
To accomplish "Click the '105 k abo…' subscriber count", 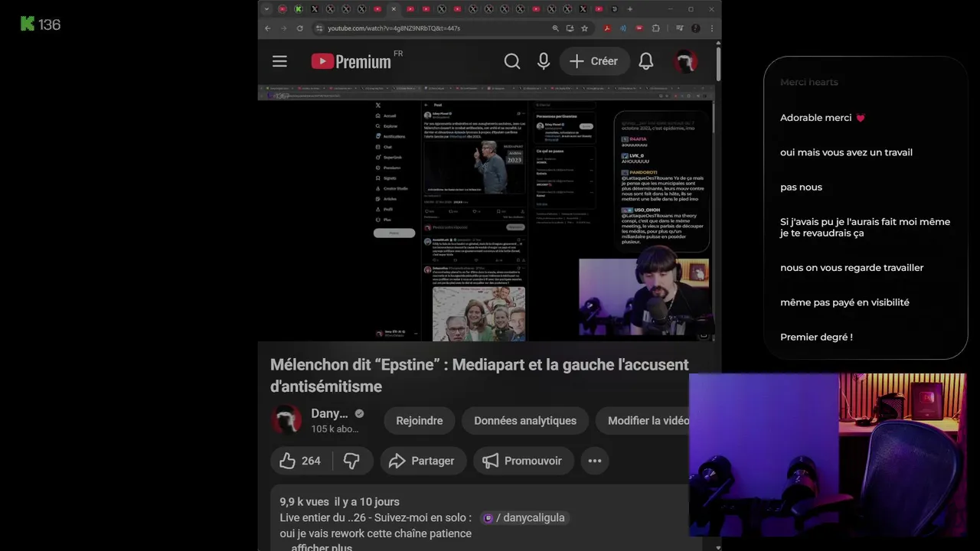I will coord(335,429).
